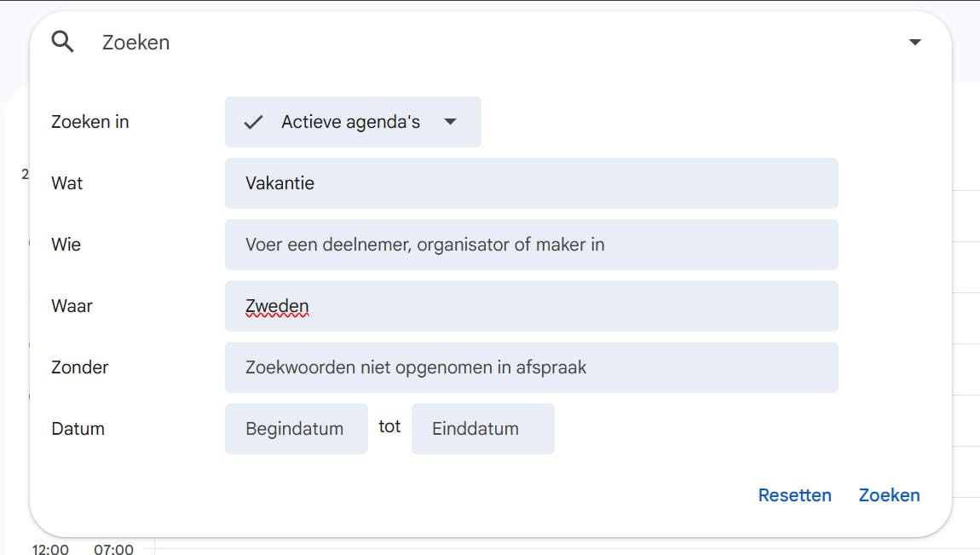Click the Wat field containing Vakantie
Screen dimensions: 980x555
[531, 183]
